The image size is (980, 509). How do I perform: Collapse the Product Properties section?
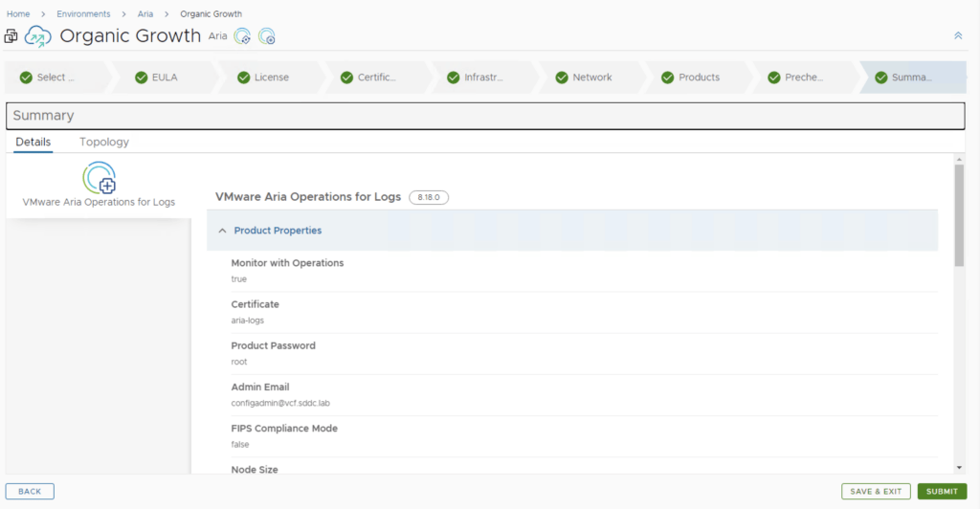coord(222,231)
